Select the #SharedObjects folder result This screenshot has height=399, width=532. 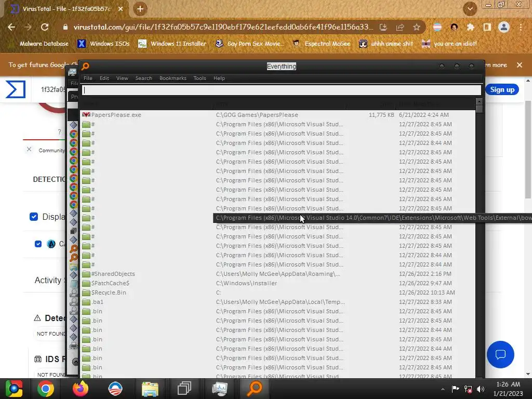(x=113, y=274)
